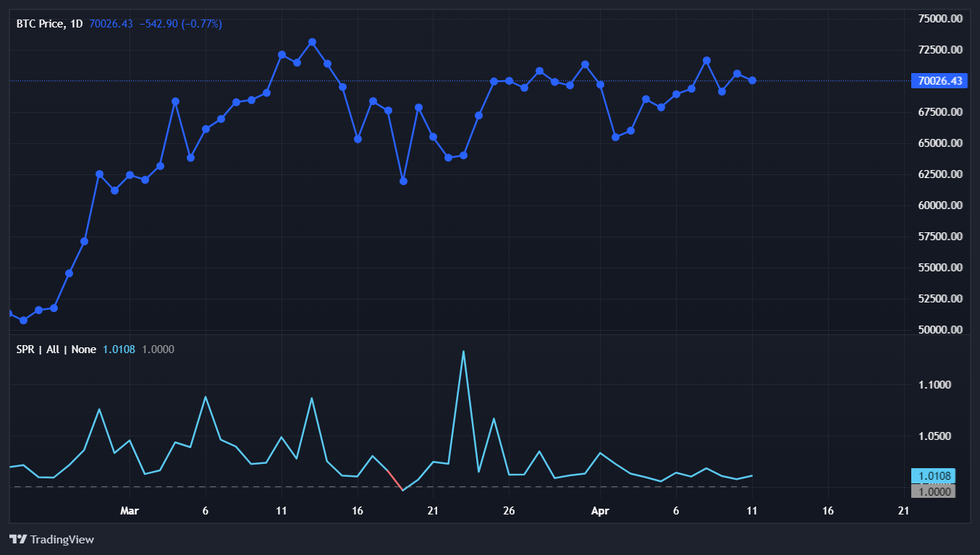Click the highest BTC price data point

coord(312,42)
